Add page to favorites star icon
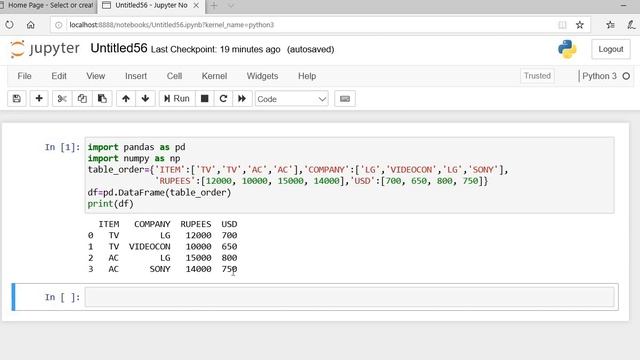 click(580, 25)
